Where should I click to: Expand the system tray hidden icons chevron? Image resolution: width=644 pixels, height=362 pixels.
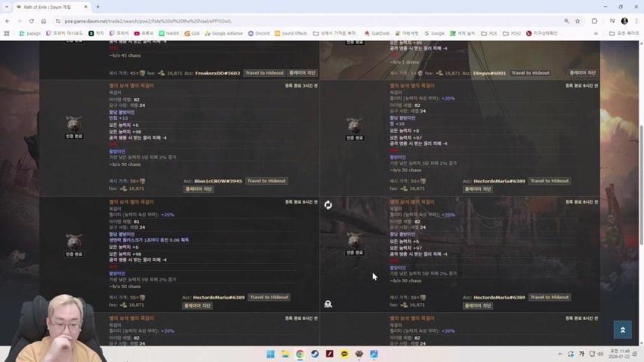[x=559, y=354]
